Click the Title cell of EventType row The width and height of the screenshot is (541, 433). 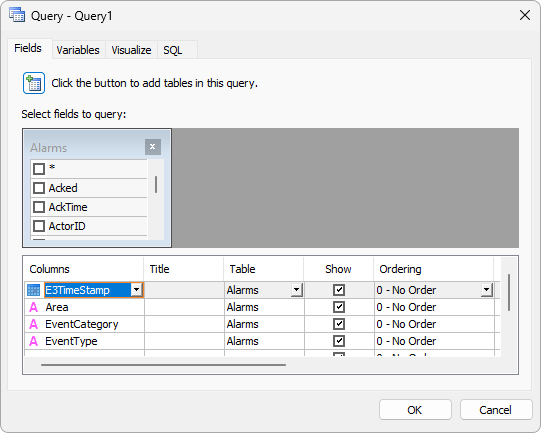click(x=184, y=341)
